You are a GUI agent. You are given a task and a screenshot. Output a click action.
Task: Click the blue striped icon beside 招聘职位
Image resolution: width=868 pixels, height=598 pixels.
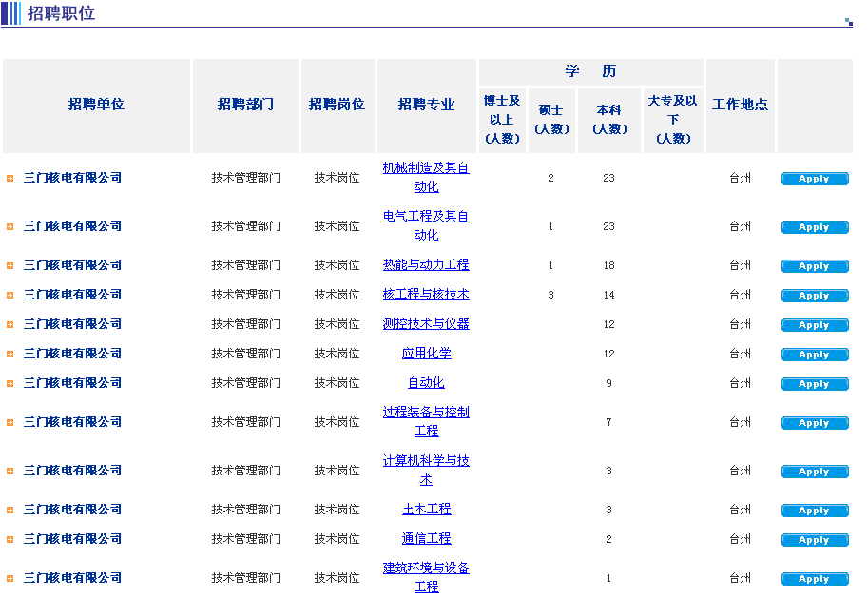point(11,13)
